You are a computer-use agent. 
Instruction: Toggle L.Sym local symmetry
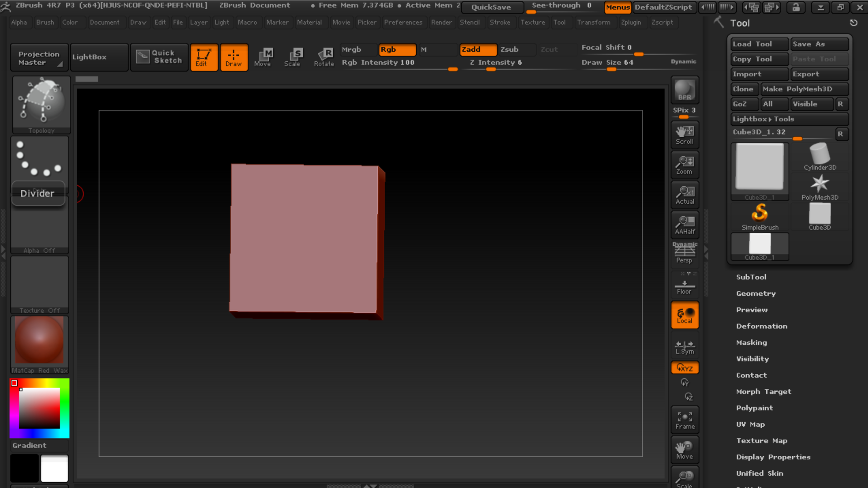[x=685, y=347]
